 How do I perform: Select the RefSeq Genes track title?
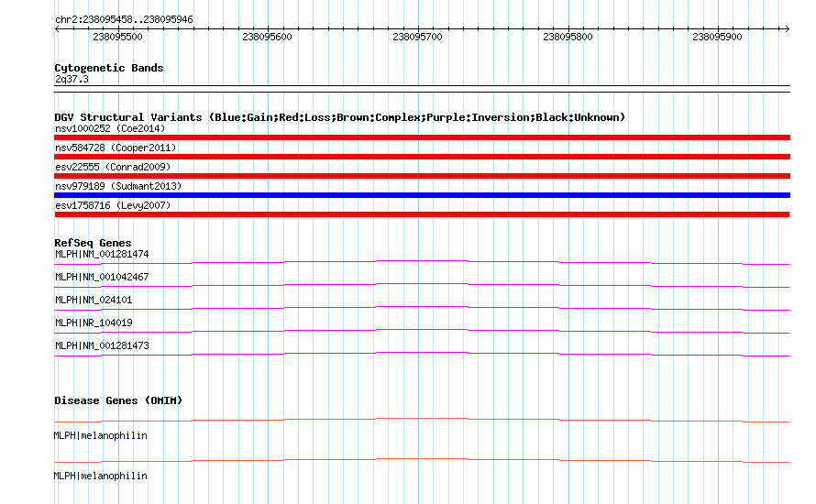tap(93, 243)
